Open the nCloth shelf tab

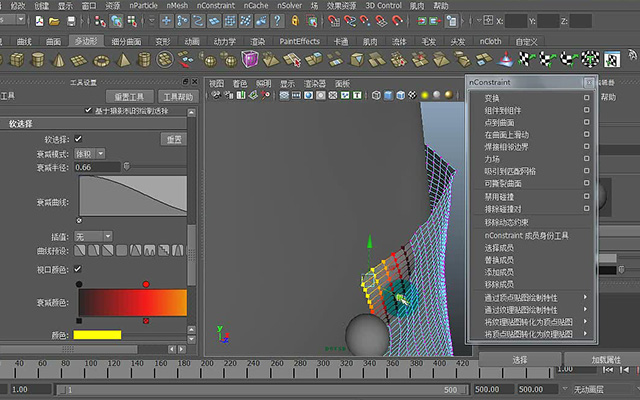pyautogui.click(x=490, y=41)
